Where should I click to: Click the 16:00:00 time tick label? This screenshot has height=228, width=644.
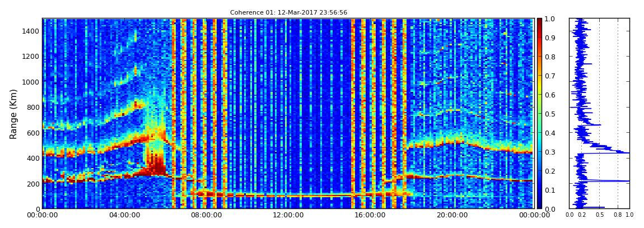pos(369,215)
